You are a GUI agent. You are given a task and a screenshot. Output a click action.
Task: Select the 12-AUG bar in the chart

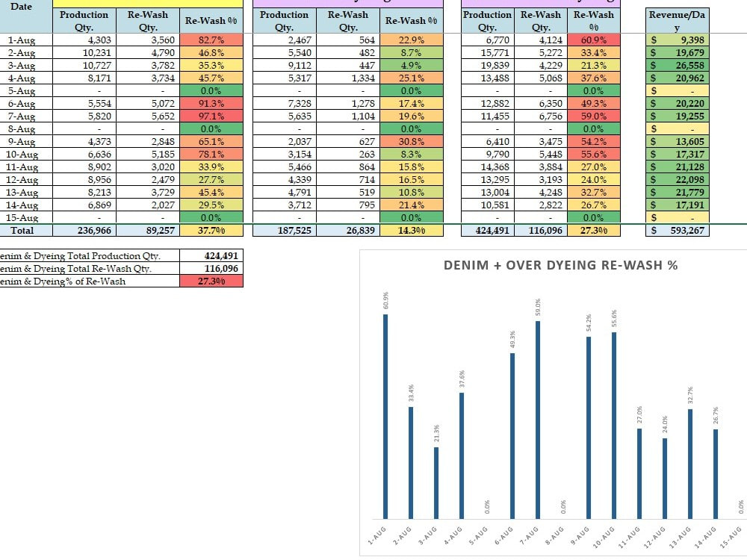tap(665, 478)
